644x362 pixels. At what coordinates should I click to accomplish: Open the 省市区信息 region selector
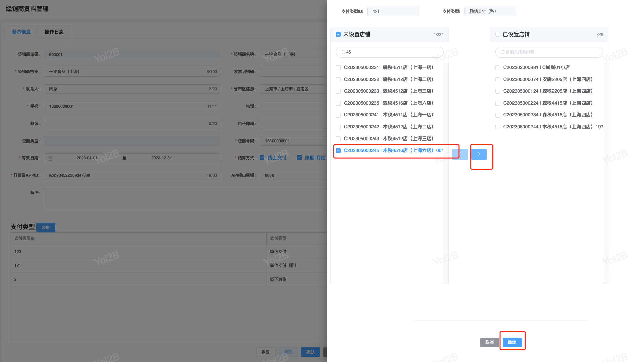coord(293,89)
